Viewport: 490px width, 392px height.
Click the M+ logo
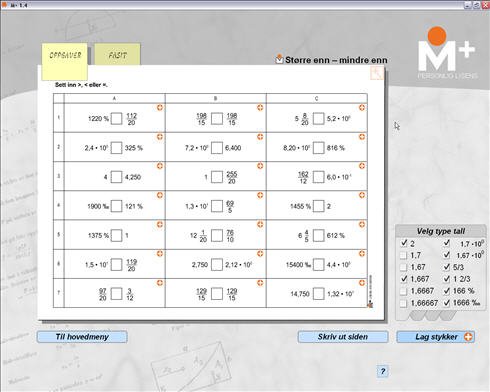(x=447, y=53)
